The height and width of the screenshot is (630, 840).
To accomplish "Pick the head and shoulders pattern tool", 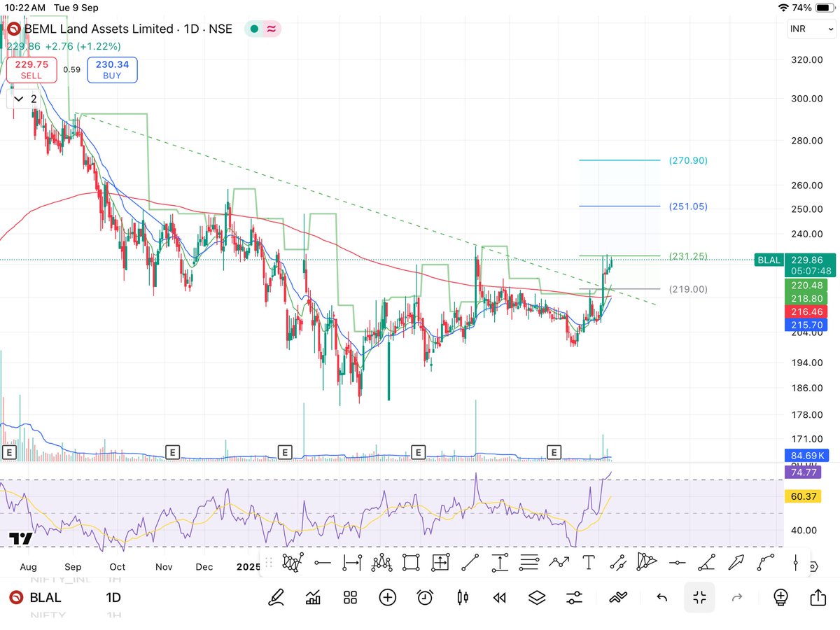I will click(x=381, y=561).
